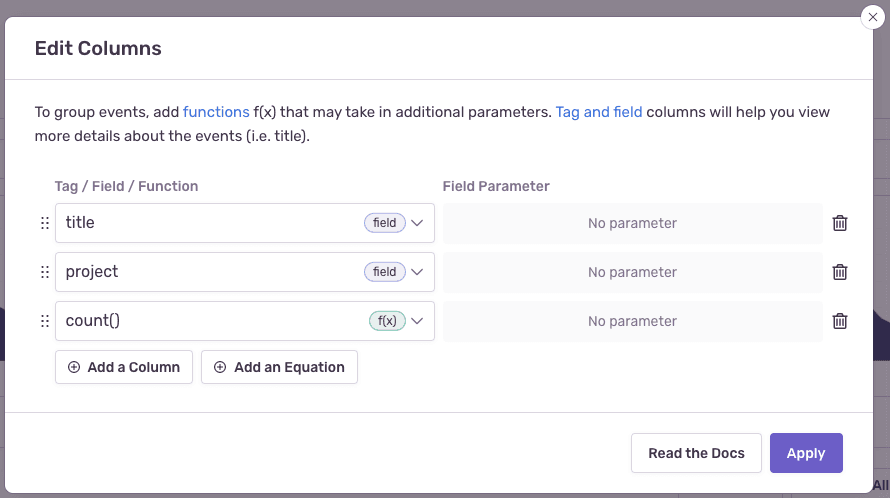The height and width of the screenshot is (498, 890).
Task: Open the functions documentation link
Action: coord(215,112)
